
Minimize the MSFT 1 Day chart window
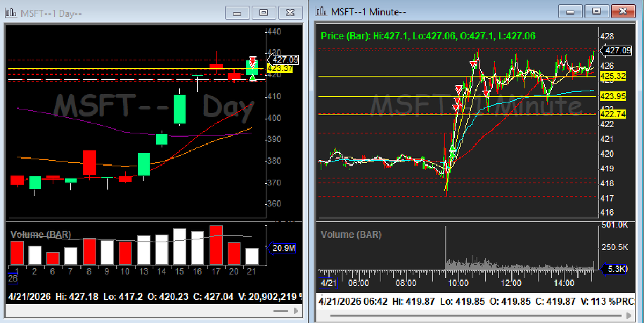tap(238, 12)
